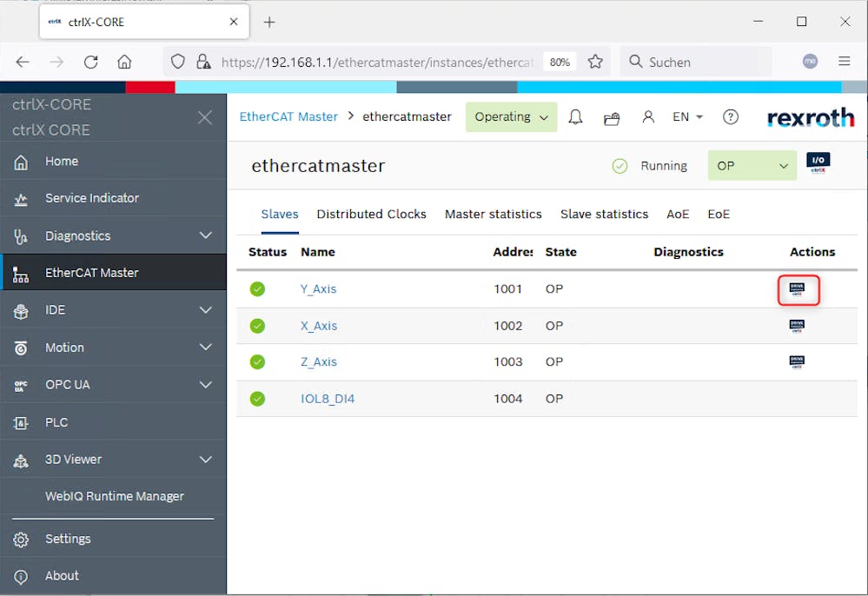Close the sidebar with the X icon

click(205, 117)
